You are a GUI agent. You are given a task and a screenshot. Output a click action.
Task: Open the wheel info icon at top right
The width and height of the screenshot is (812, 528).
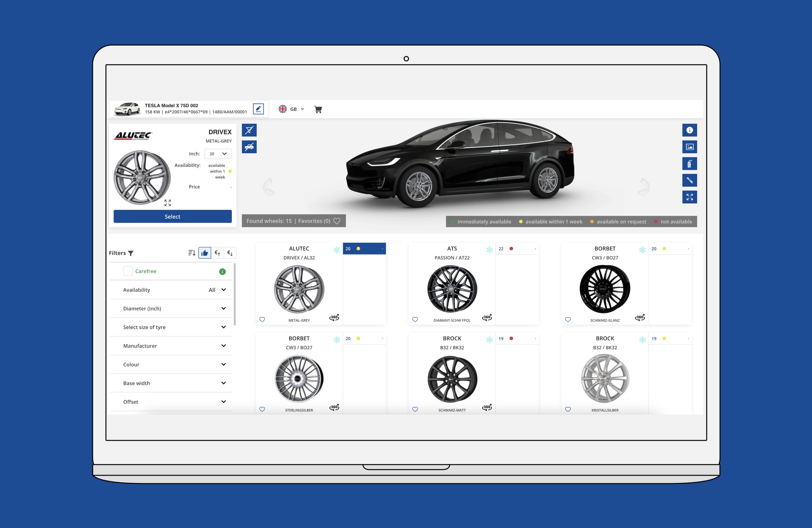(690, 130)
